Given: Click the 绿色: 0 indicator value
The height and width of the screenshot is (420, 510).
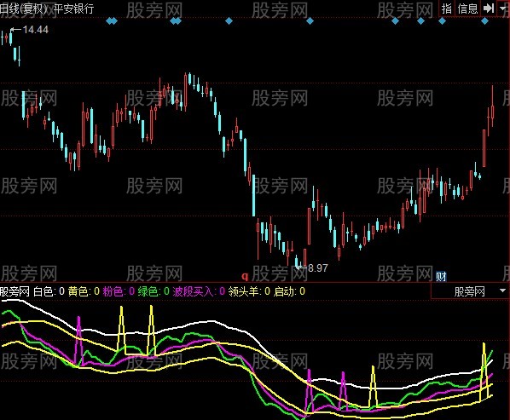Looking at the screenshot, I should [154, 291].
